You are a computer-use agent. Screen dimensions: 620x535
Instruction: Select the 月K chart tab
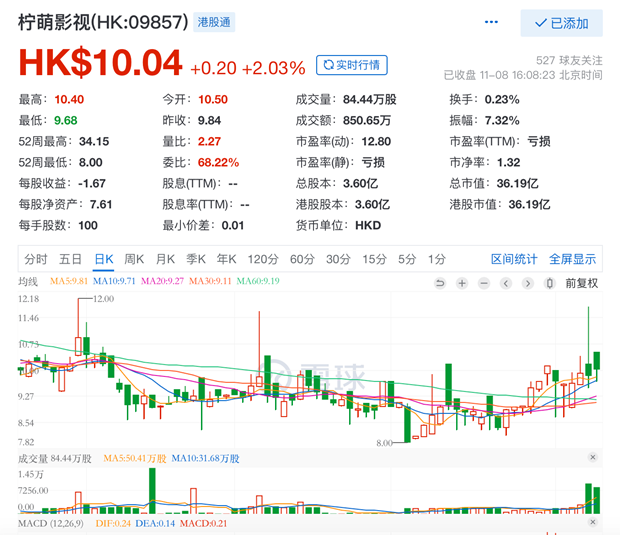(165, 259)
